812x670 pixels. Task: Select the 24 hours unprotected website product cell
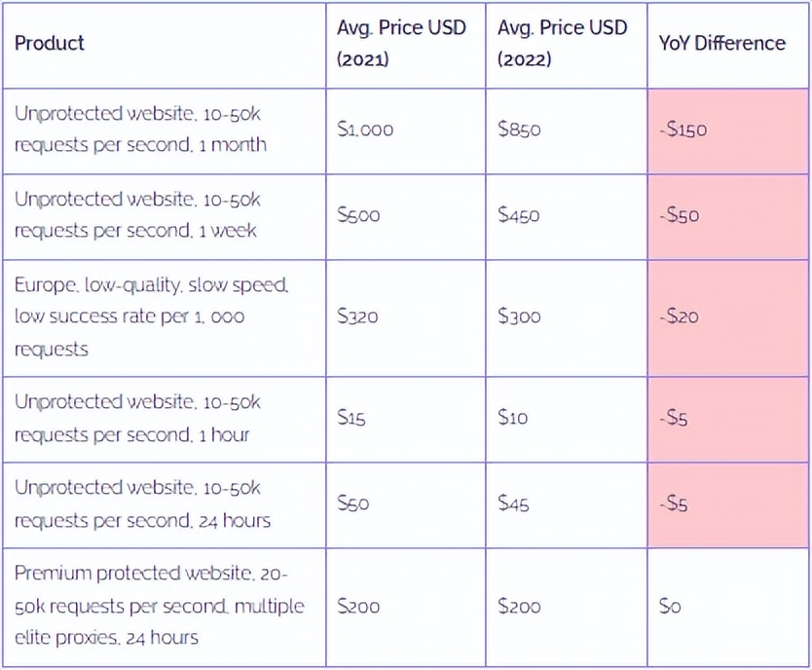142,503
